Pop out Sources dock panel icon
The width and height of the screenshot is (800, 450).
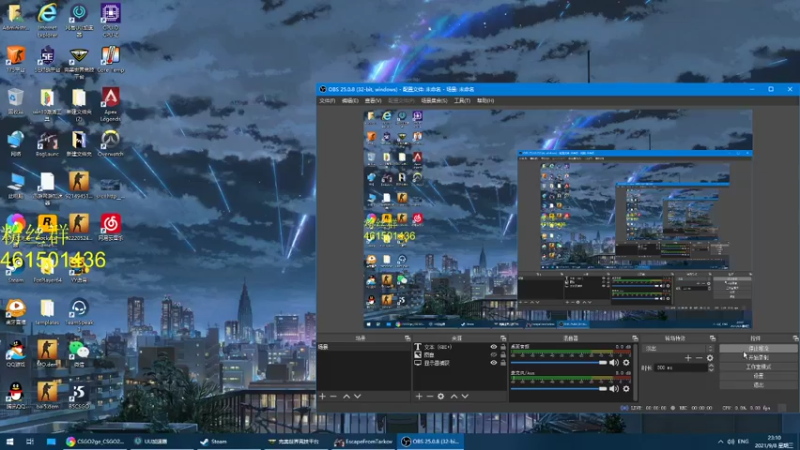503,338
